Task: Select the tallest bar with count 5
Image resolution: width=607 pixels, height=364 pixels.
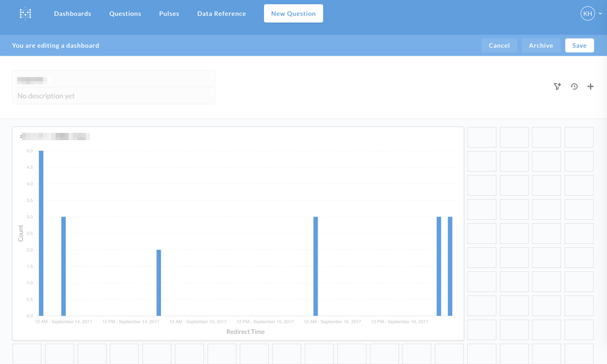Action: pyautogui.click(x=41, y=233)
